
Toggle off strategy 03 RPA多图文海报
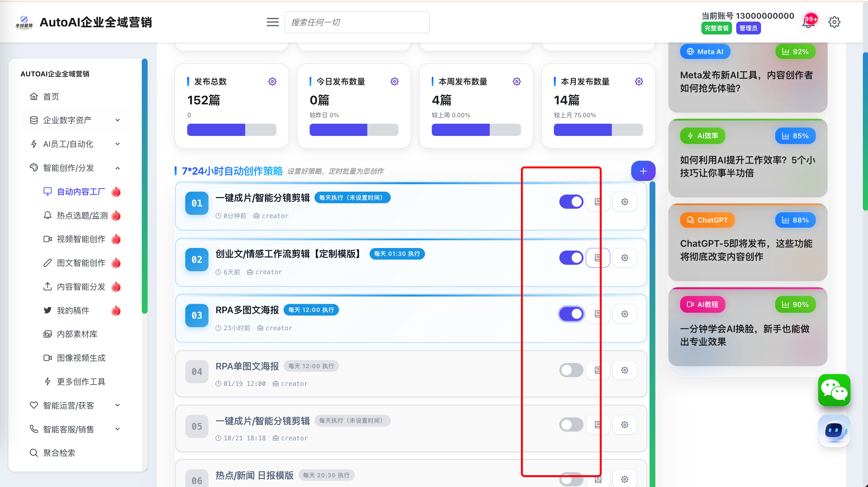(571, 314)
